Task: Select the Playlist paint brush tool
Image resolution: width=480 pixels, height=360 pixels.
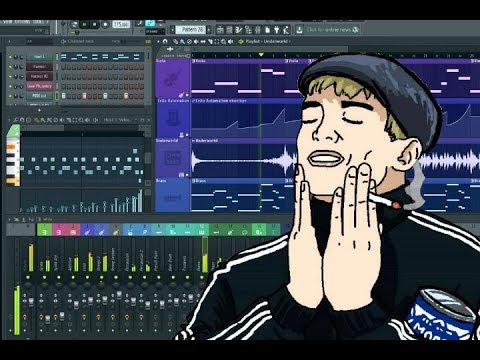Action: point(182,41)
